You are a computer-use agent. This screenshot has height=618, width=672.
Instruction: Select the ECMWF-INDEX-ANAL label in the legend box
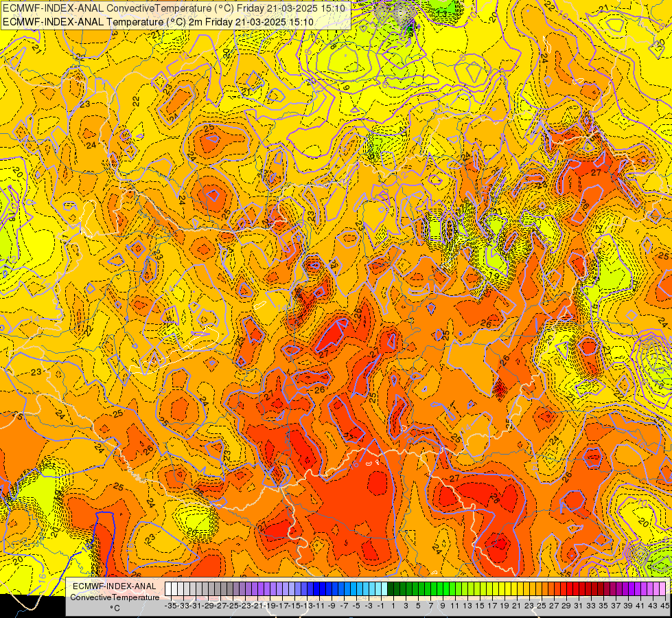[115, 586]
